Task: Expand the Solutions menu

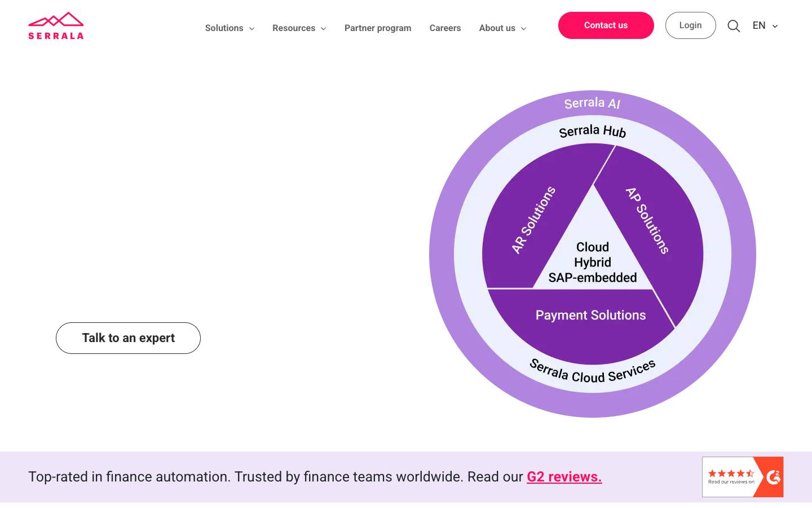Action: 230,28
